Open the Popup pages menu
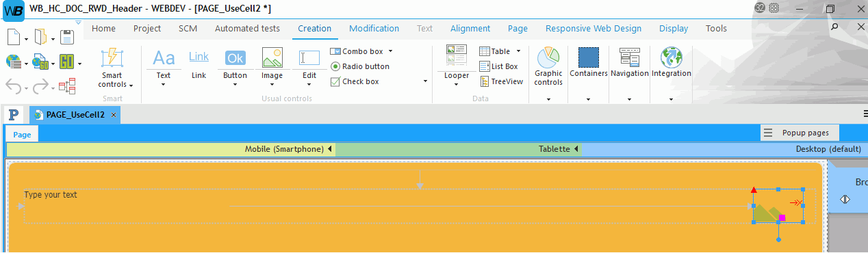The width and height of the screenshot is (868, 253). (x=800, y=133)
